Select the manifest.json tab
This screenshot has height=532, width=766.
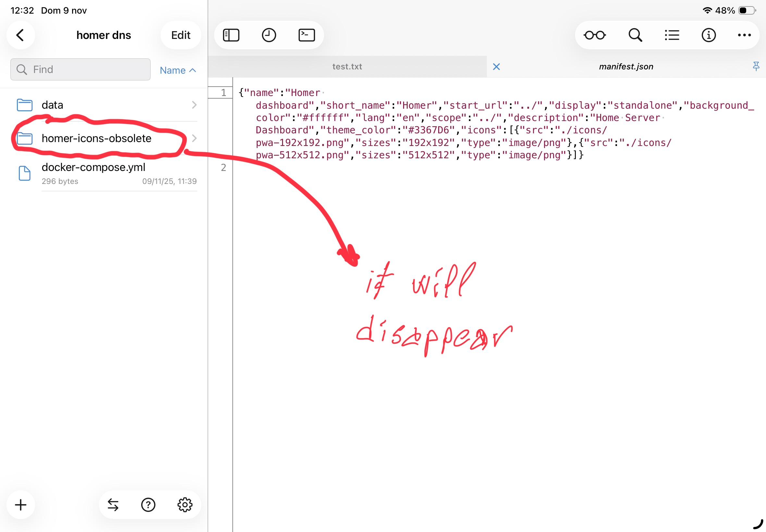coord(625,67)
